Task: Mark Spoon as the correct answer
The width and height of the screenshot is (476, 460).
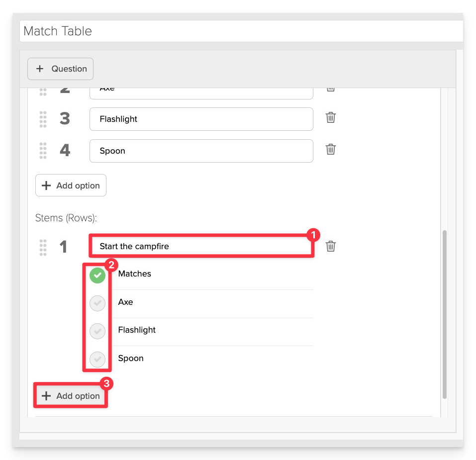Action: click(97, 359)
